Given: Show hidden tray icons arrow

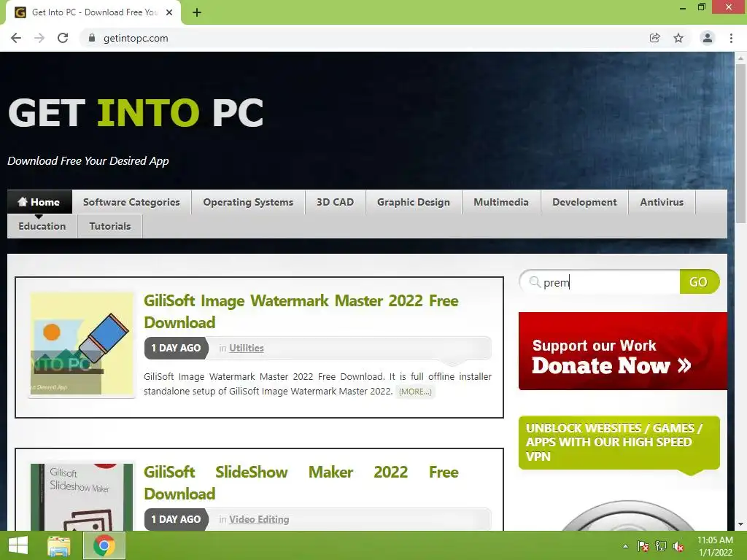Looking at the screenshot, I should [625, 546].
